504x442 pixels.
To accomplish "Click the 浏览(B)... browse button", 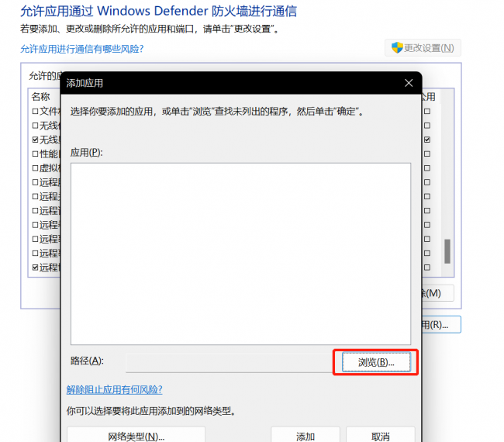I will tap(376, 362).
